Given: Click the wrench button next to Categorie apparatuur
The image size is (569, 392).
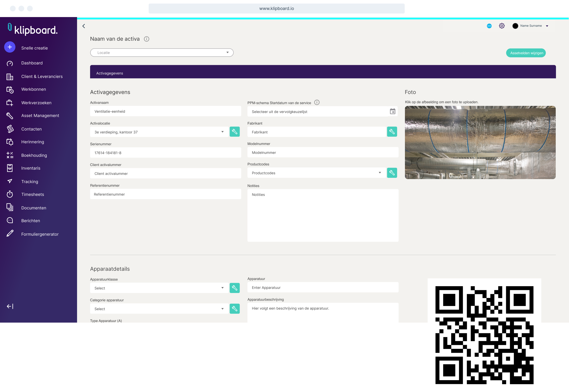Looking at the screenshot, I should click(x=235, y=309).
